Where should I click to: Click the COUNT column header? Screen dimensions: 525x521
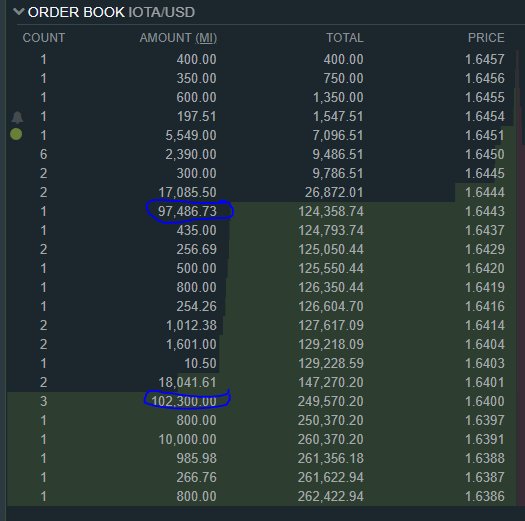click(x=44, y=38)
